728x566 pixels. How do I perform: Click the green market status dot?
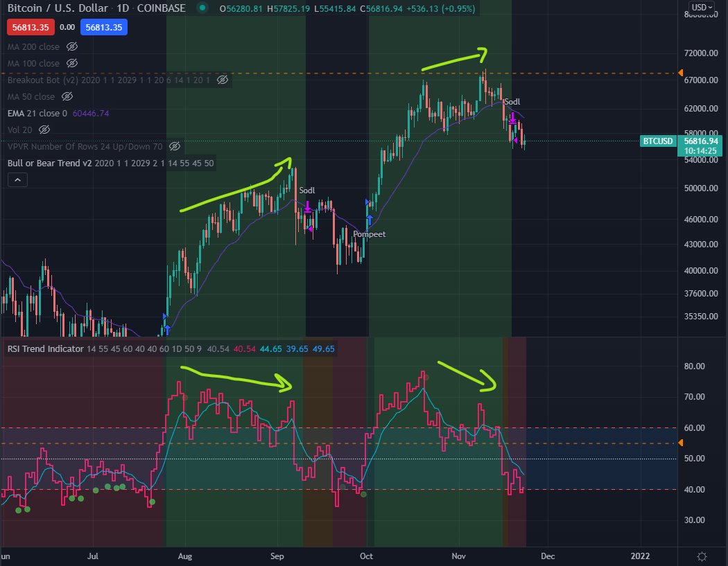tap(202, 8)
